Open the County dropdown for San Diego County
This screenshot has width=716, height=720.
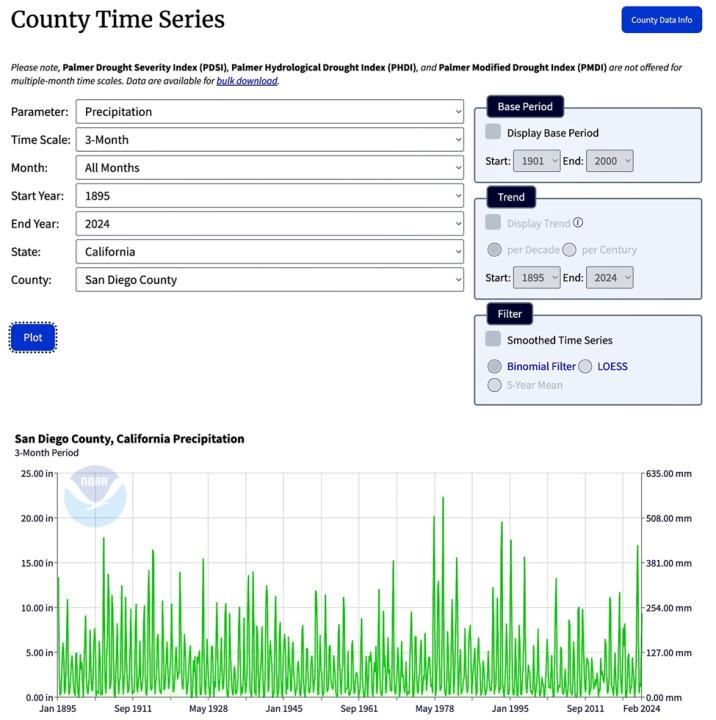pyautogui.click(x=269, y=280)
